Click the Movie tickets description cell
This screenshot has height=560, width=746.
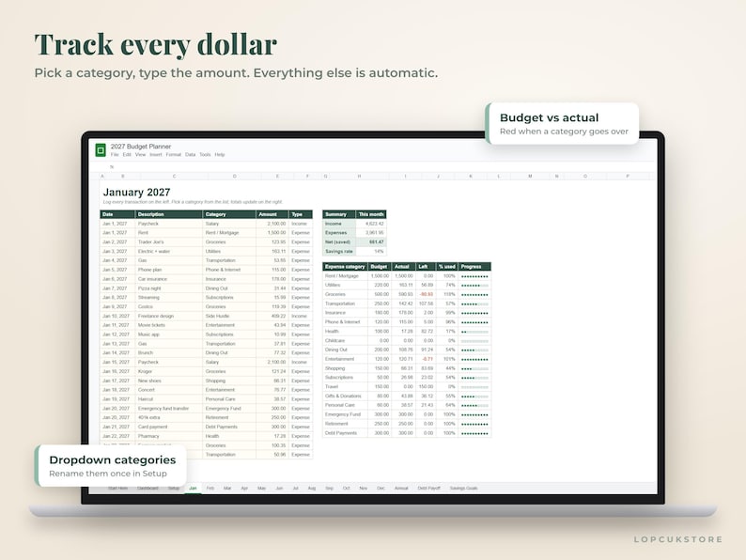(x=169, y=325)
